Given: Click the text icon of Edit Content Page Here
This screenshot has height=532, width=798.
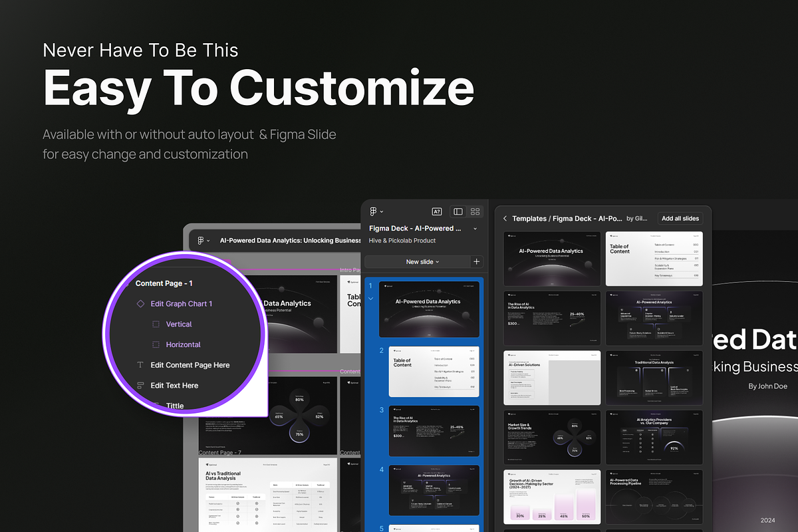Looking at the screenshot, I should pos(140,365).
